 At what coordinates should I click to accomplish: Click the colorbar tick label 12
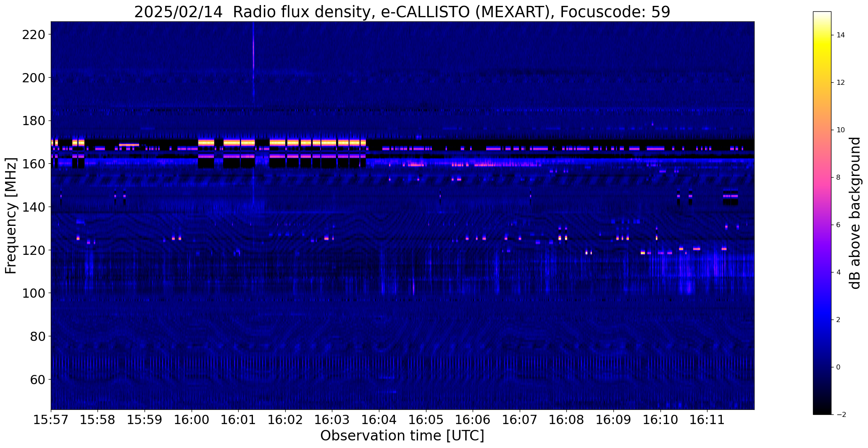point(840,83)
